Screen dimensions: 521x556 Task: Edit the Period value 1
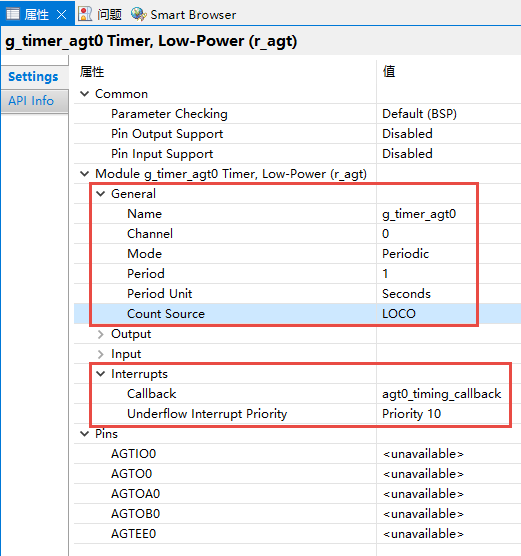(x=385, y=274)
